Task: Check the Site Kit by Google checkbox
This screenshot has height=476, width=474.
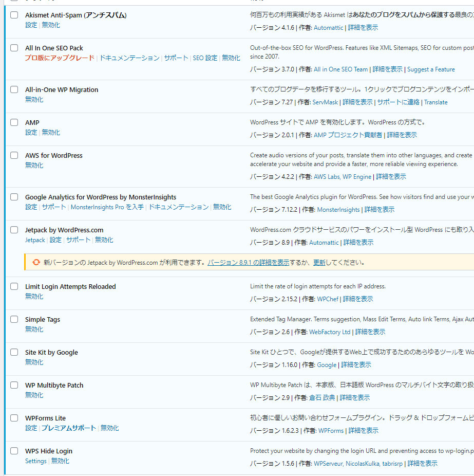Action: point(14,352)
